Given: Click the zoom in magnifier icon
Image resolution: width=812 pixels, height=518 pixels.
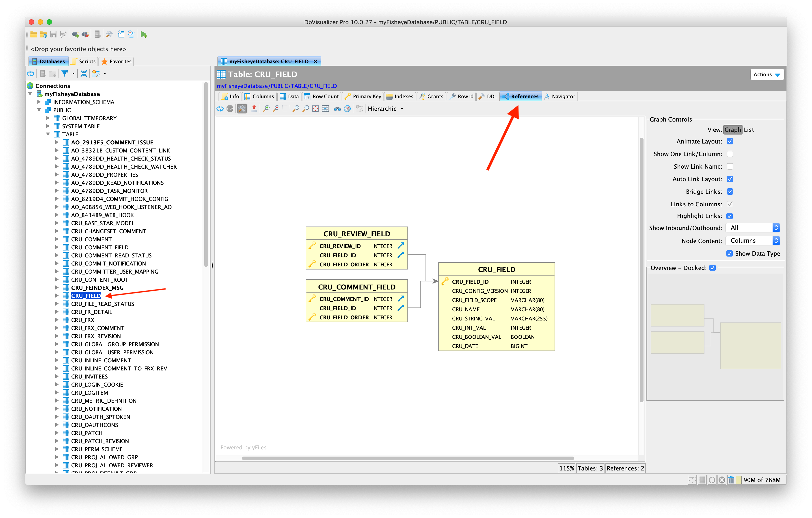Looking at the screenshot, I should [266, 109].
